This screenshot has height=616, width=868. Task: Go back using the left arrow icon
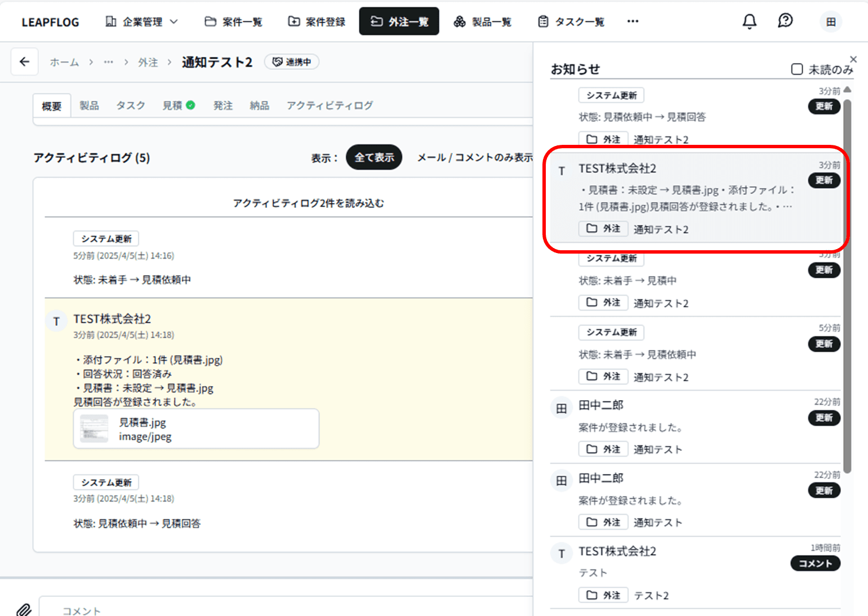[24, 62]
